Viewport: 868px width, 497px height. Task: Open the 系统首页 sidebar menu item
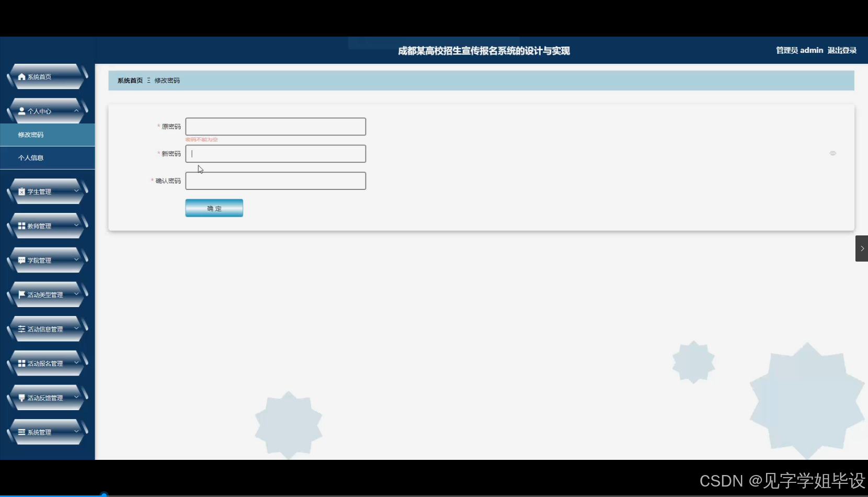coord(47,77)
